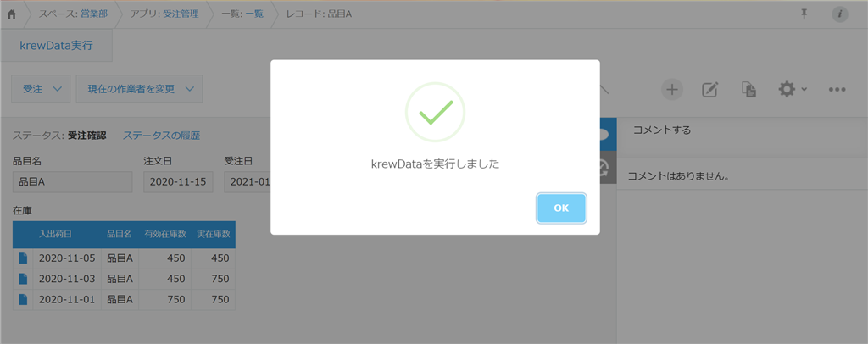Click the info icon in header
This screenshot has width=868, height=344.
click(840, 14)
